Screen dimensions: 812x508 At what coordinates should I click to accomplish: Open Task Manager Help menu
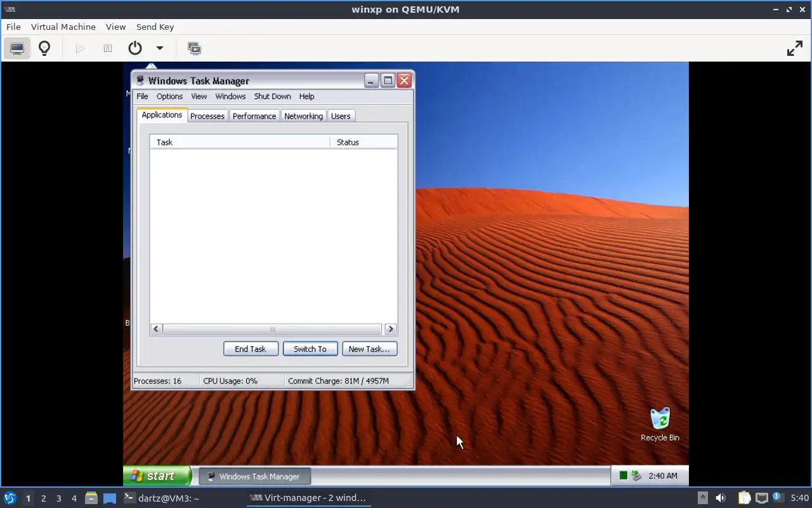(x=306, y=97)
